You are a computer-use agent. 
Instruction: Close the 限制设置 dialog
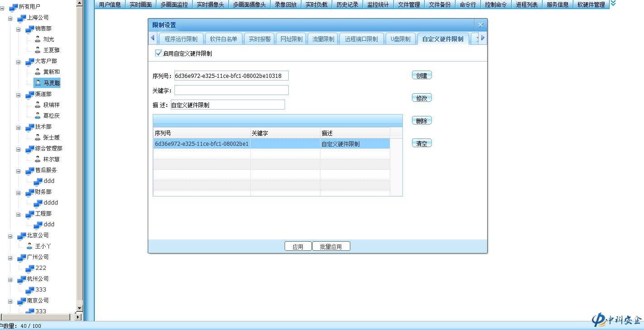pyautogui.click(x=480, y=25)
